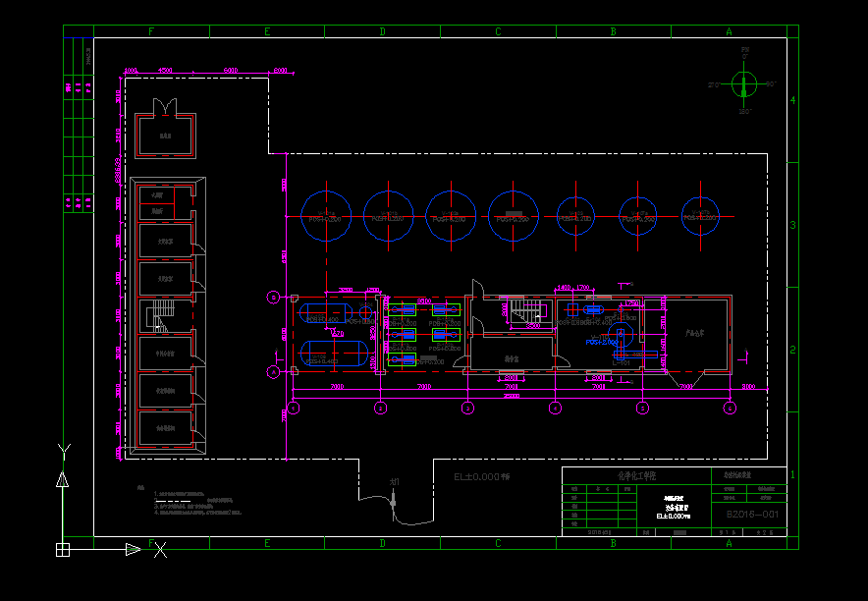
Task: Click zone letter F on top border
Action: pyautogui.click(x=151, y=32)
